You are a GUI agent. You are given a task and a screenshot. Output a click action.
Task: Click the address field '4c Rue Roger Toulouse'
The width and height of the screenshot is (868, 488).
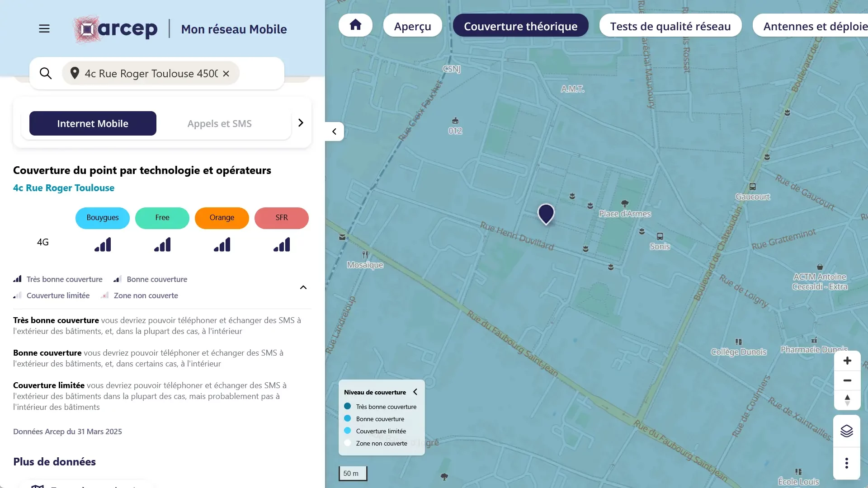tap(151, 73)
